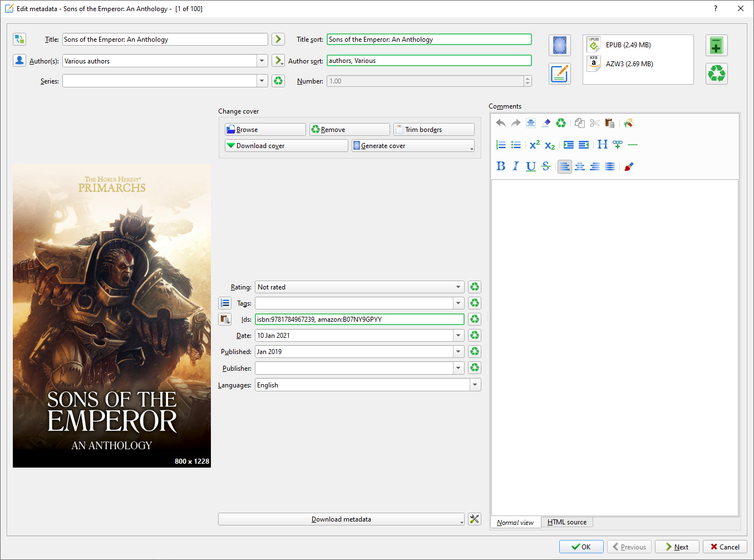Click the swap author and title icon
Screen dimensions: 754x560
19,39
